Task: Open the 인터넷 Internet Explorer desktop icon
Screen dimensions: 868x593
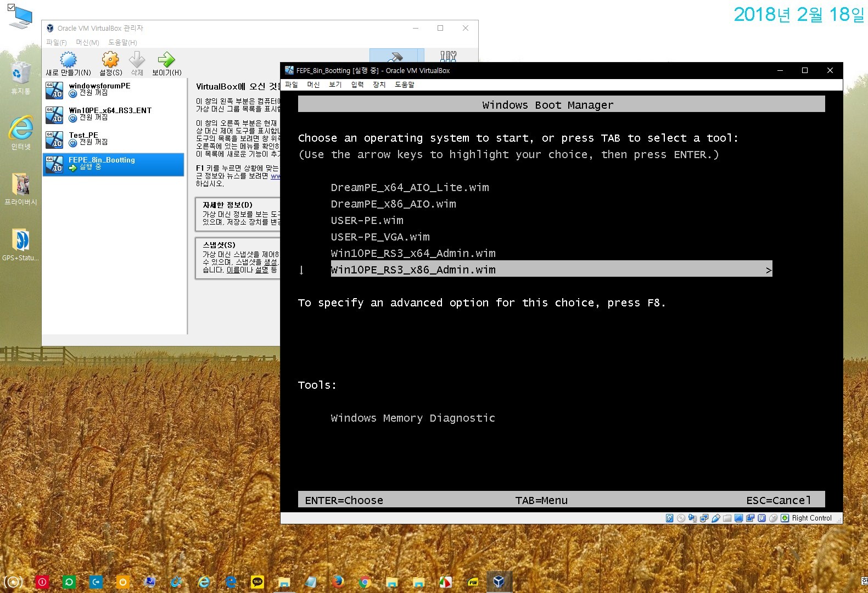Action: coord(21,133)
